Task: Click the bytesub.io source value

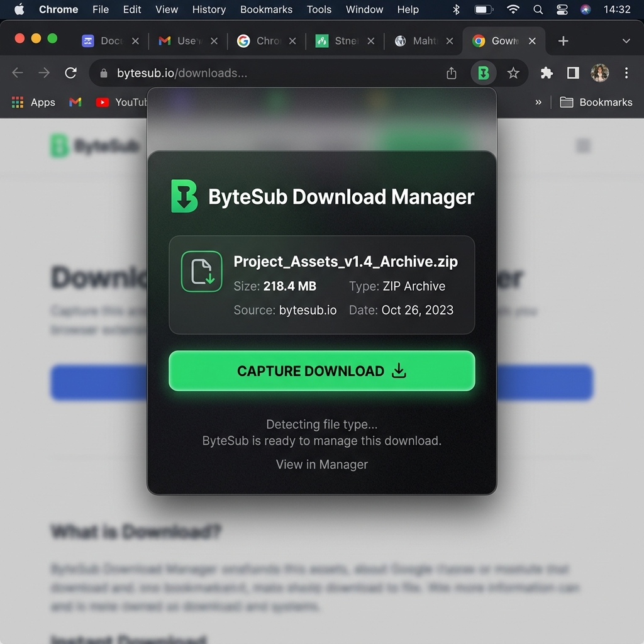Action: 308,310
